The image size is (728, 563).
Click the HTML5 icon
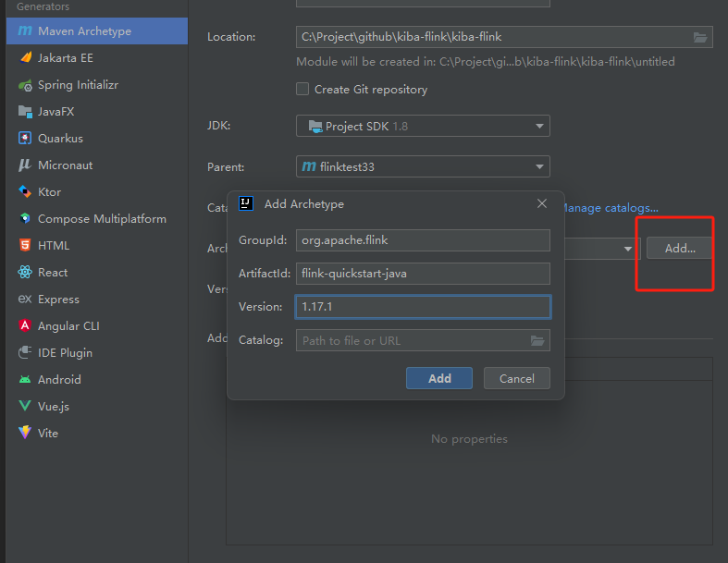tap(25, 245)
